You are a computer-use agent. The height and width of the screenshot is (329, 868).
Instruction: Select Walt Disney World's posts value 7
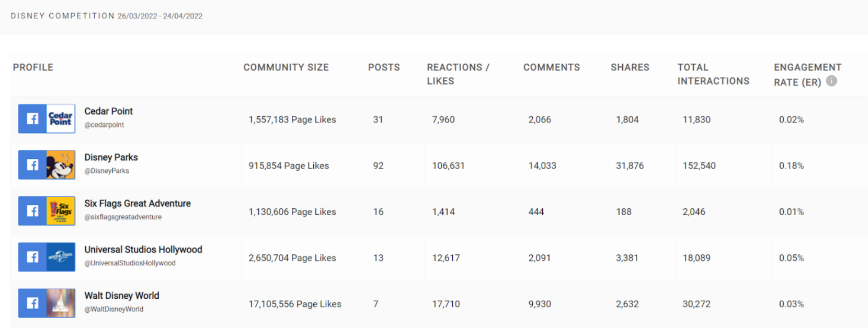[375, 304]
